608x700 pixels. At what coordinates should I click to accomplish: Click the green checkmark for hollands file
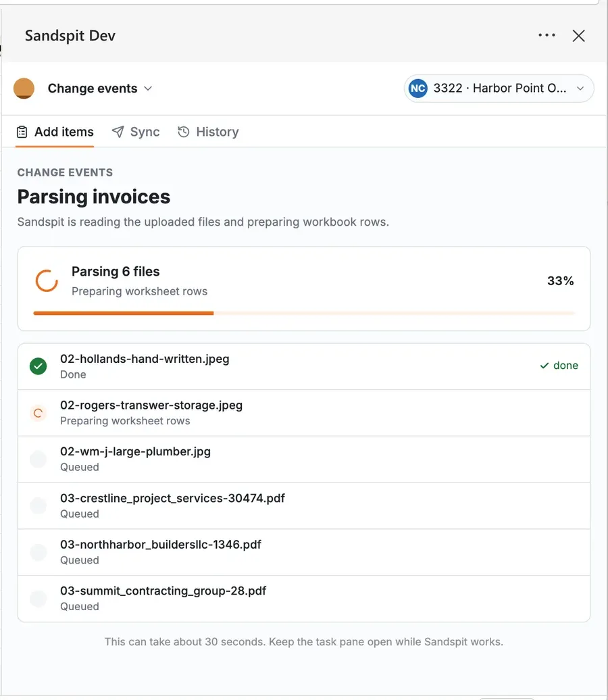[39, 366]
